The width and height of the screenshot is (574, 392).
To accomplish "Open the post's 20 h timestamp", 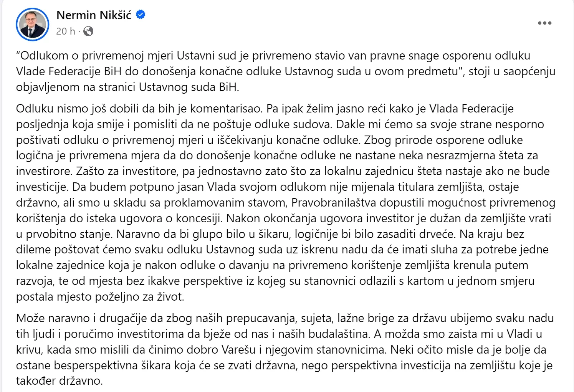I will pos(65,31).
